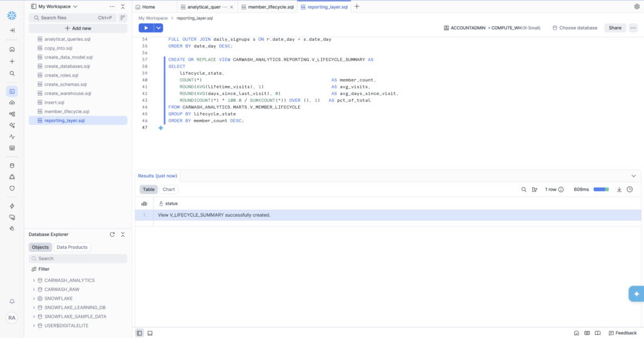This screenshot has width=644, height=338.
Task: Open the run options dropdown arrow
Action: (x=158, y=28)
